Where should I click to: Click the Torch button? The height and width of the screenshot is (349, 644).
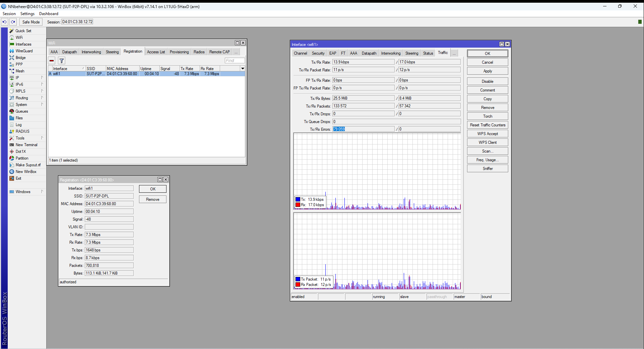pos(487,116)
